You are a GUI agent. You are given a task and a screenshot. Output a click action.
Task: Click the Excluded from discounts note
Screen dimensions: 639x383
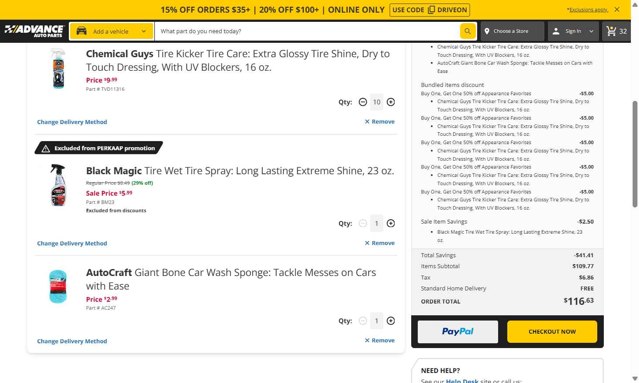[x=116, y=211]
